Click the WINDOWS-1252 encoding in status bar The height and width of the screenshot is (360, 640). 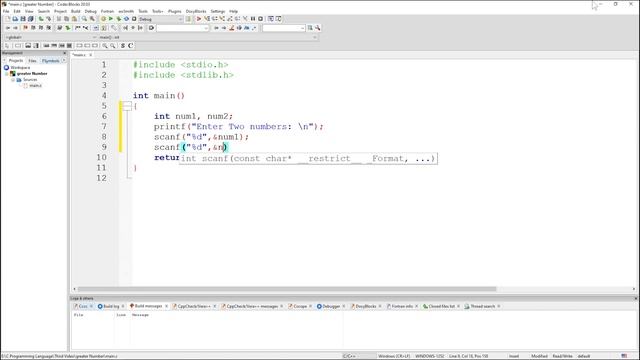point(429,356)
